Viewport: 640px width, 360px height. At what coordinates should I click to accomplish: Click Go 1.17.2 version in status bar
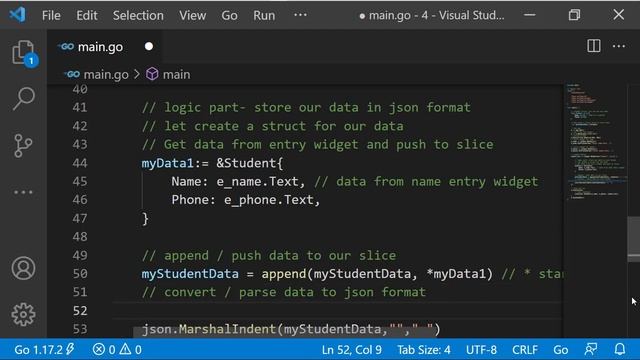pos(44,349)
